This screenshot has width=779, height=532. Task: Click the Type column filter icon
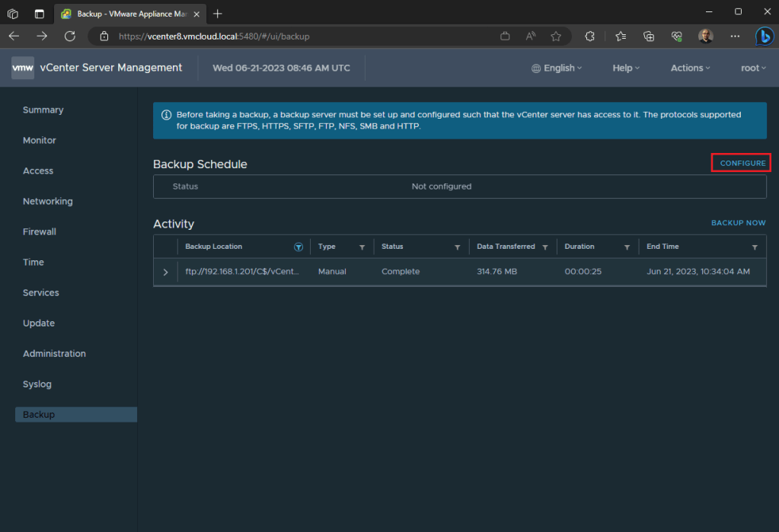[x=362, y=247]
